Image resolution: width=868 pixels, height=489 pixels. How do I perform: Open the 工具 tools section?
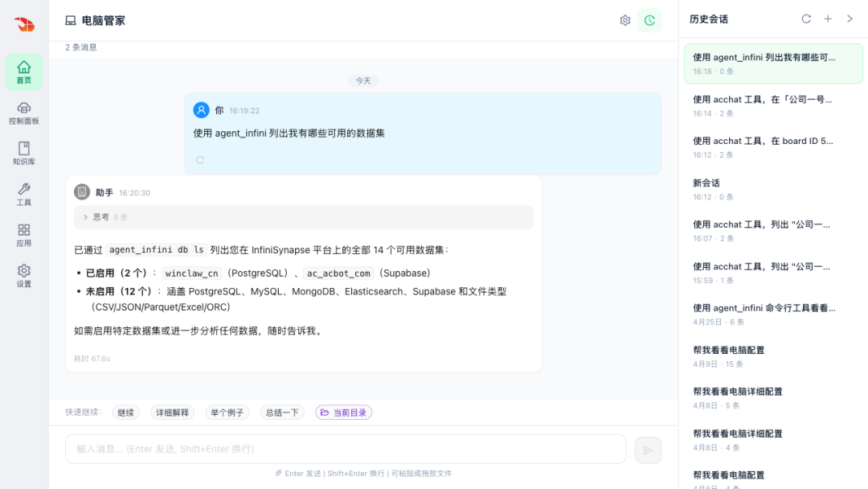tap(24, 195)
